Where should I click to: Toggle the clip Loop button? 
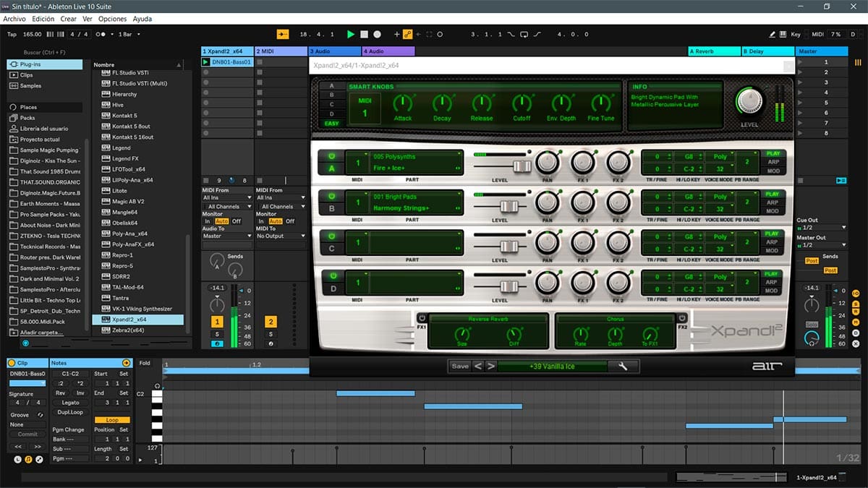point(112,420)
